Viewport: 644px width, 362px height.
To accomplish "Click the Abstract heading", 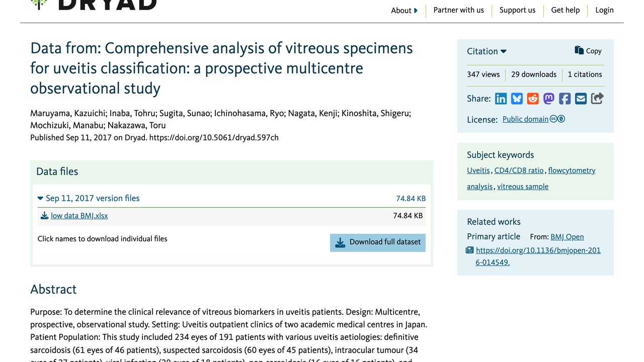I will [x=53, y=290].
